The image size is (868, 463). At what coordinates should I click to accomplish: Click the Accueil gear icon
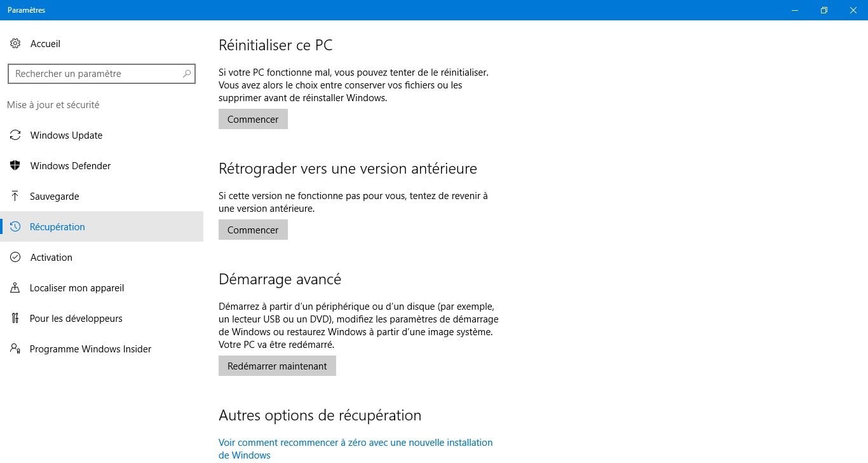pyautogui.click(x=15, y=44)
